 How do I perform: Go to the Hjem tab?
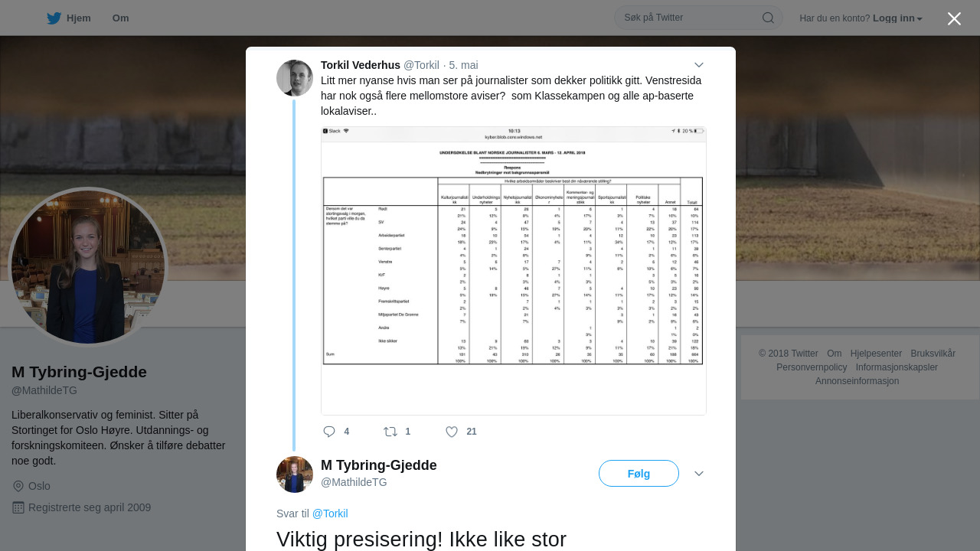[x=78, y=18]
